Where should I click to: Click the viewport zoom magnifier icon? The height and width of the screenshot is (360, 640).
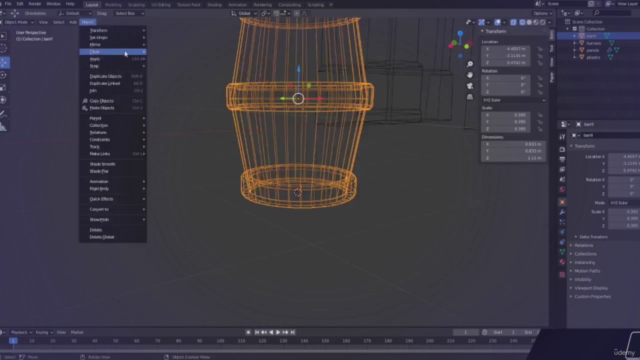(470, 64)
